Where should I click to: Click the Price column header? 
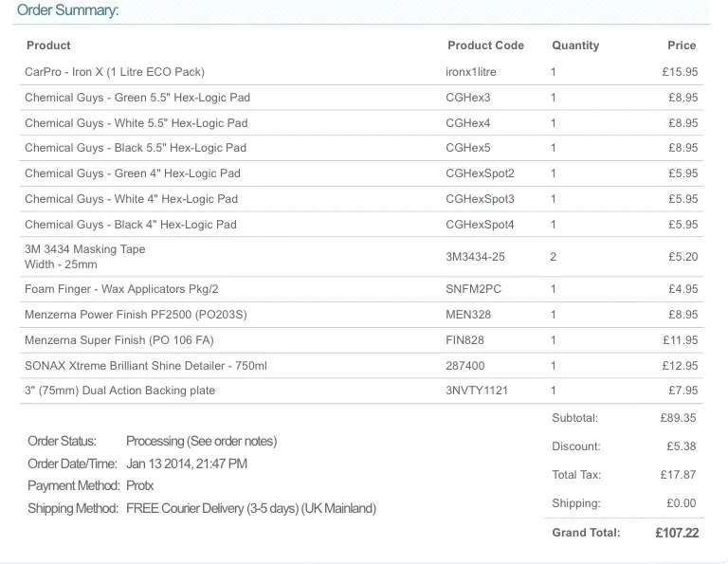tap(682, 45)
